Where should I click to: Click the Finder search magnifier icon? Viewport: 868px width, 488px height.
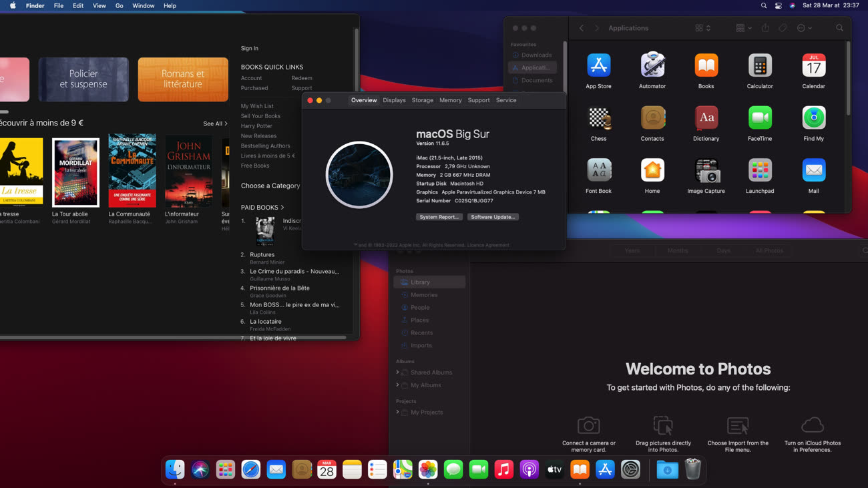pos(839,28)
